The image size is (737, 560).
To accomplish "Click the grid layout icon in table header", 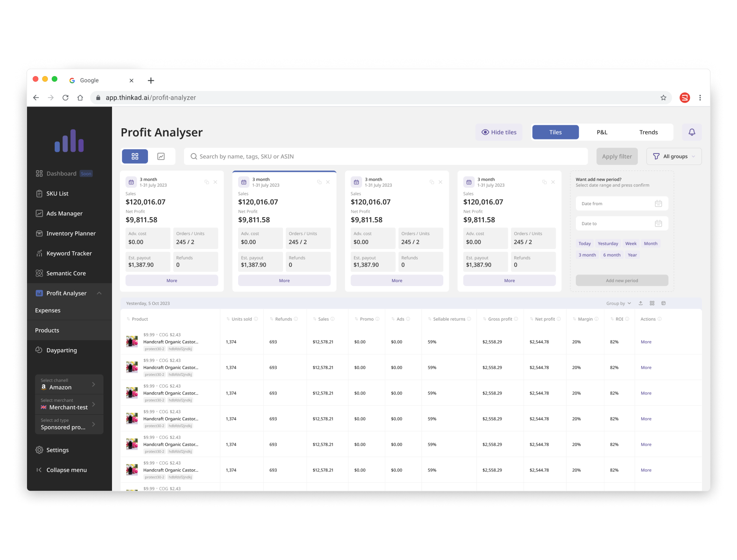I will (x=652, y=303).
